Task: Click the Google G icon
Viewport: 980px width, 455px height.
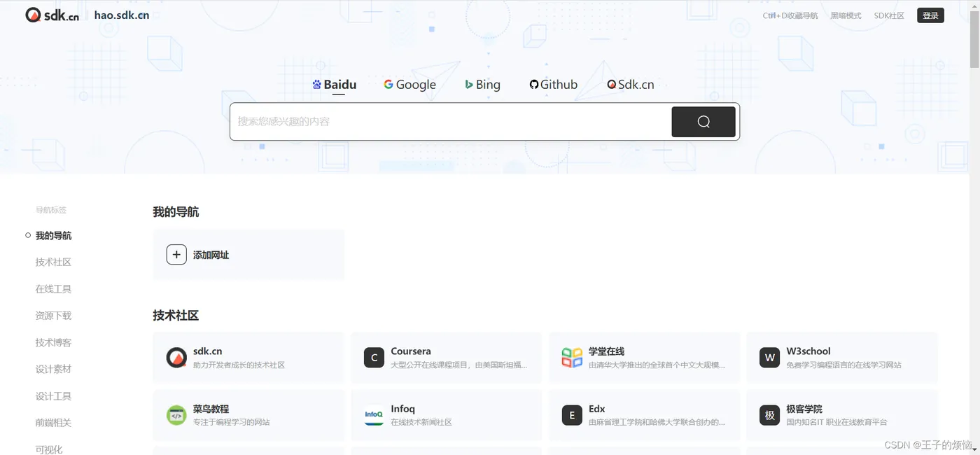Action: pyautogui.click(x=388, y=85)
